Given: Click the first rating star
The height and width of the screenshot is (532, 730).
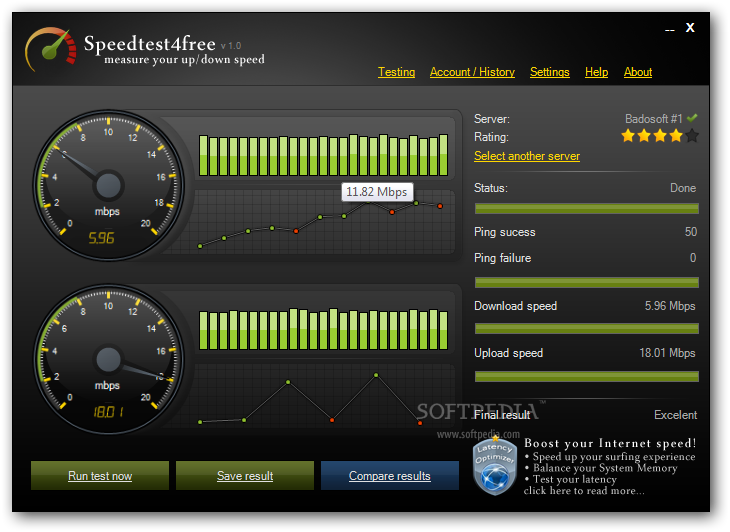Looking at the screenshot, I should 628,136.
